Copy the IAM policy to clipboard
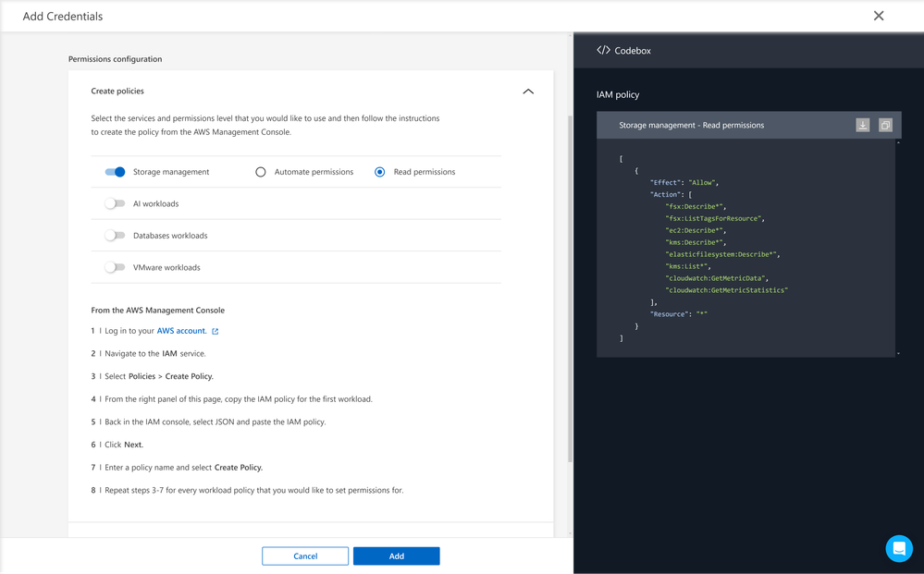924x574 pixels. pos(885,125)
